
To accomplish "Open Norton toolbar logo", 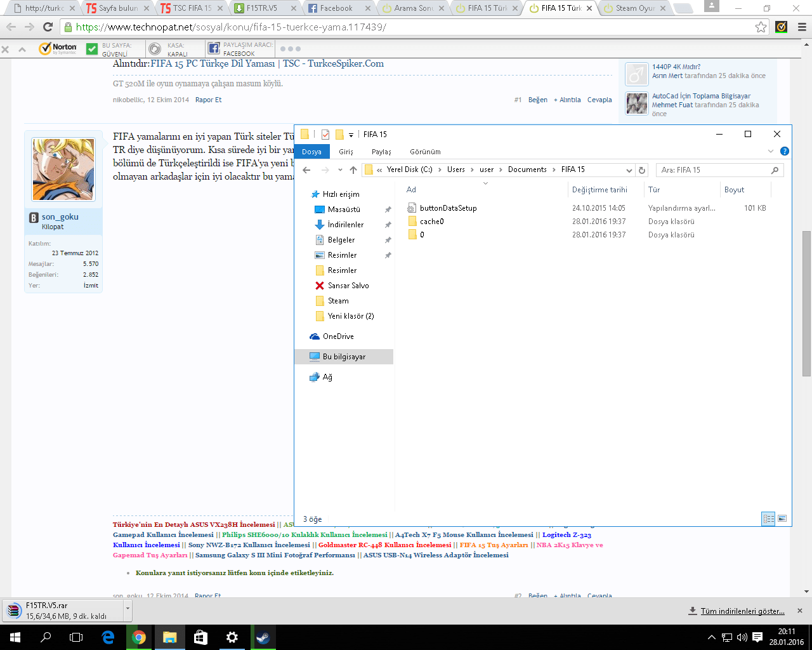I will [x=58, y=48].
